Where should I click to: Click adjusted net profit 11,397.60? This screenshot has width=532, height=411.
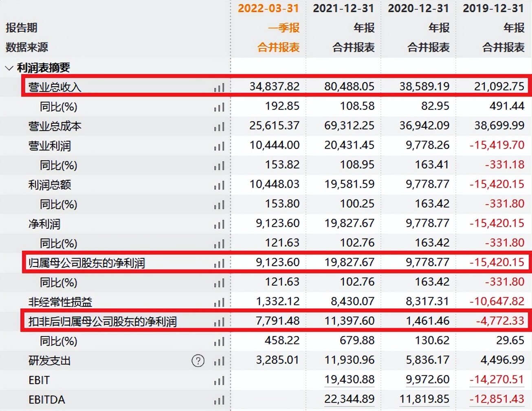tap(350, 321)
